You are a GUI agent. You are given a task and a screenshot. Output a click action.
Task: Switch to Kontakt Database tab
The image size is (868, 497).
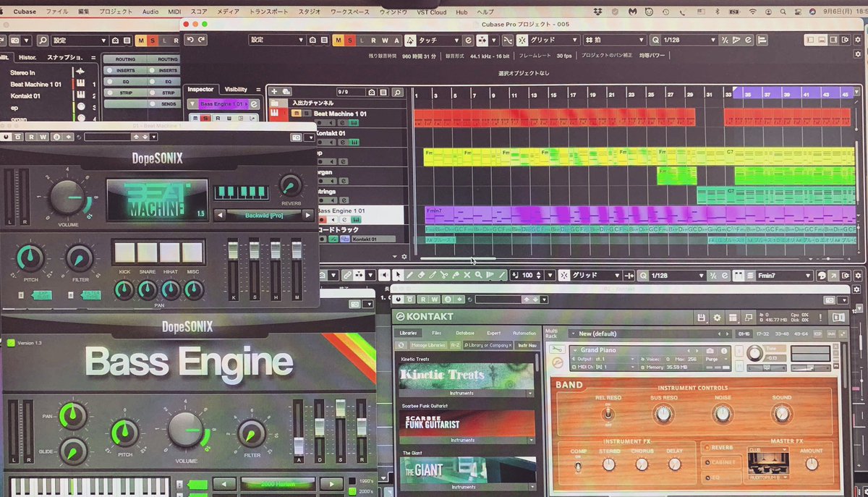pos(465,333)
